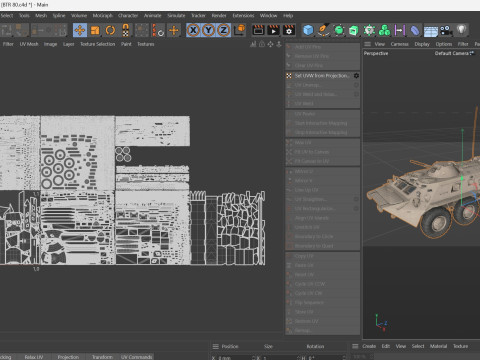Click the BTR-80 vehicle model in viewport
The height and width of the screenshot is (360, 480).
tap(430, 194)
